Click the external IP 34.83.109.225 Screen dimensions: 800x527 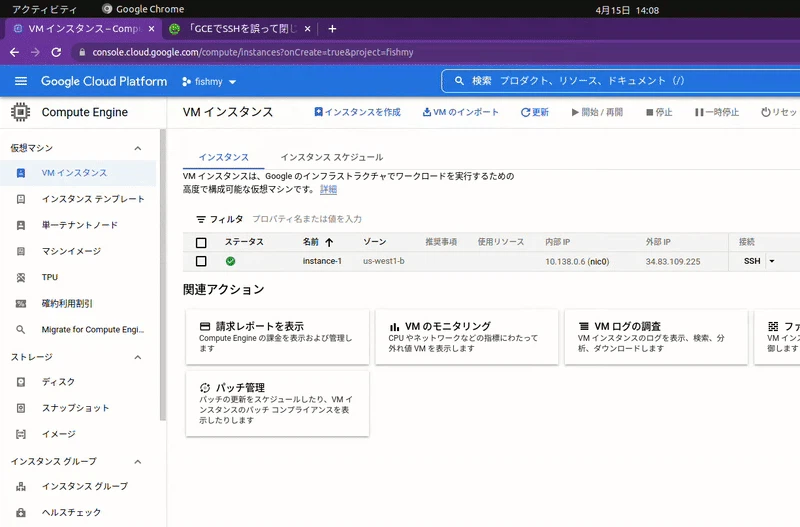[x=673, y=262]
